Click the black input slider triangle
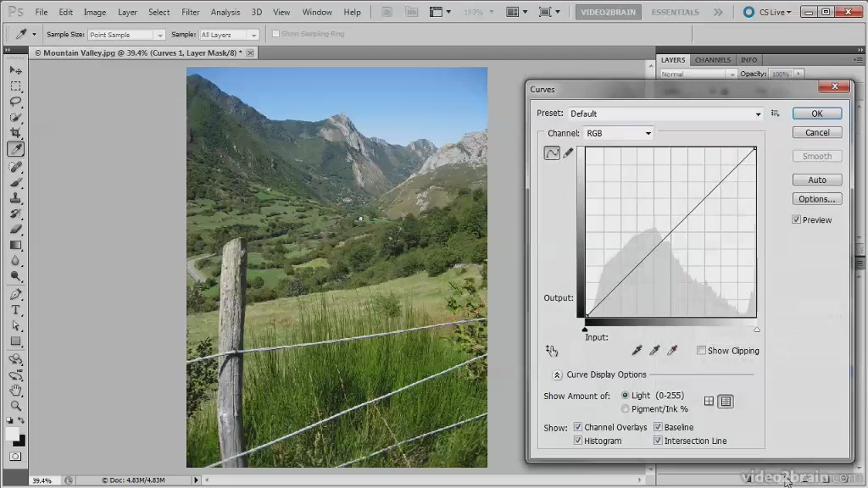This screenshot has height=488, width=868. [585, 330]
